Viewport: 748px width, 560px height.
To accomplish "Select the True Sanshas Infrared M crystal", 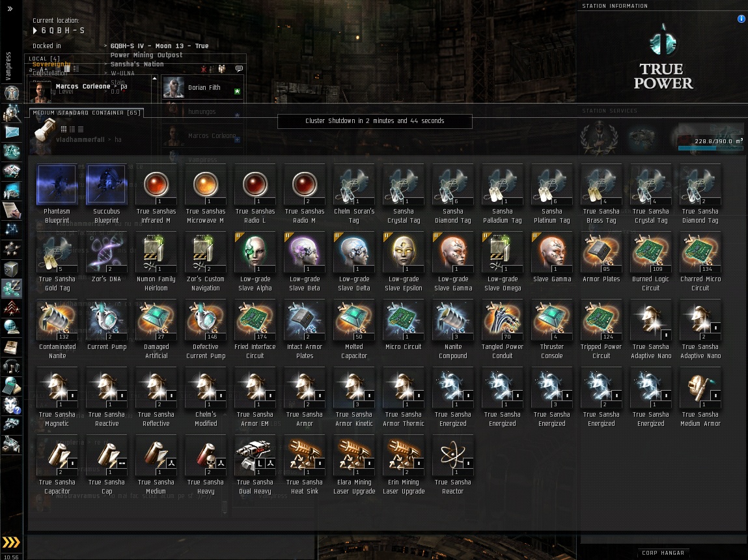I will point(156,194).
